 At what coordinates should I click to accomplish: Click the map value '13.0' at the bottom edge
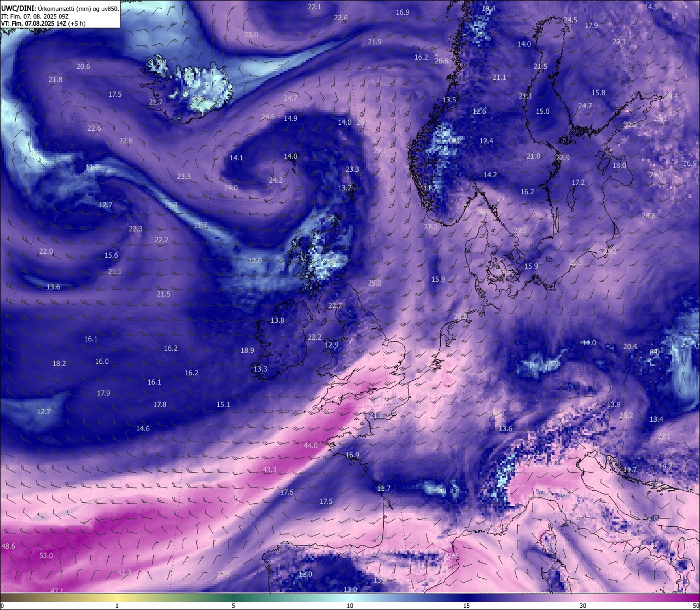(x=350, y=589)
